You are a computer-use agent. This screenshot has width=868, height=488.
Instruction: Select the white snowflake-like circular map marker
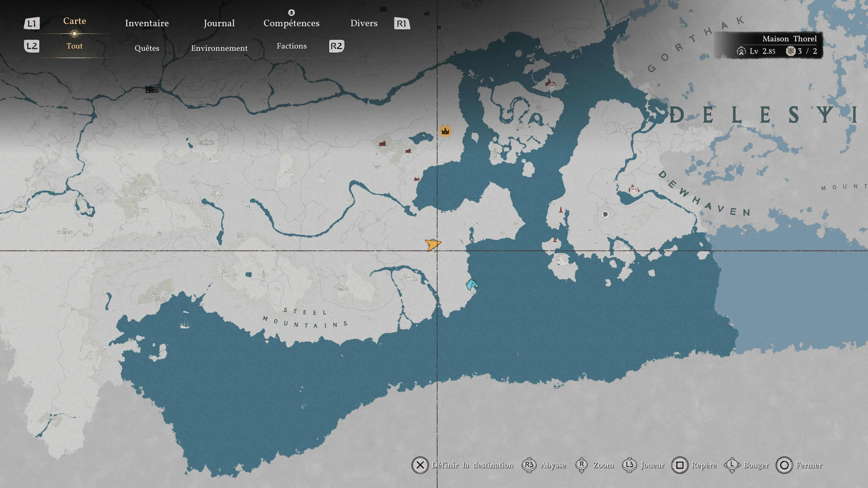pyautogui.click(x=605, y=214)
